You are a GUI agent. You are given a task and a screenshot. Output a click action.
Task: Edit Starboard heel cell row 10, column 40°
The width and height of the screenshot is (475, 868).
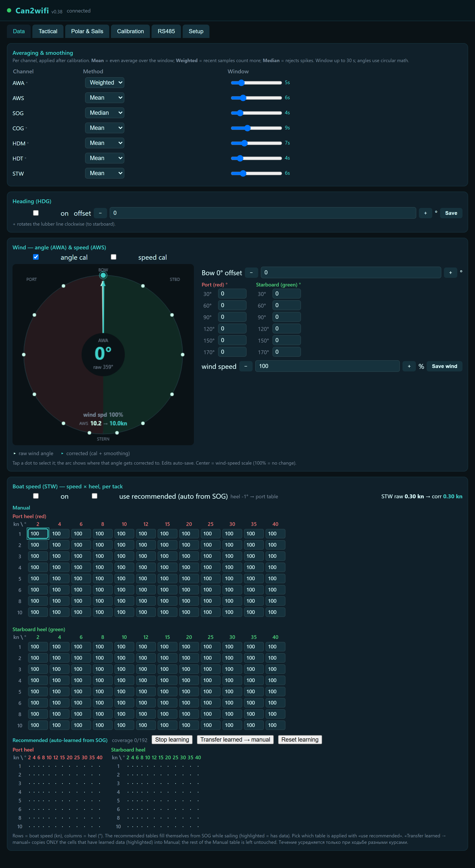click(275, 725)
